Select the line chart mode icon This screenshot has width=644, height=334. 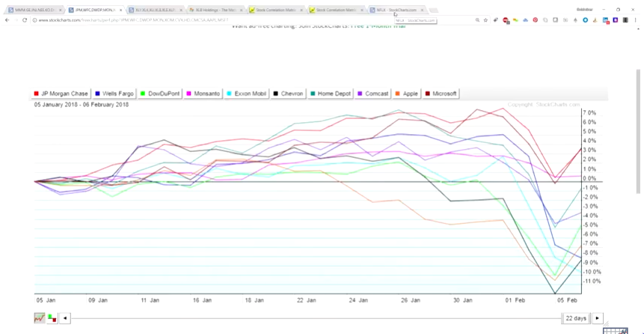tap(40, 318)
